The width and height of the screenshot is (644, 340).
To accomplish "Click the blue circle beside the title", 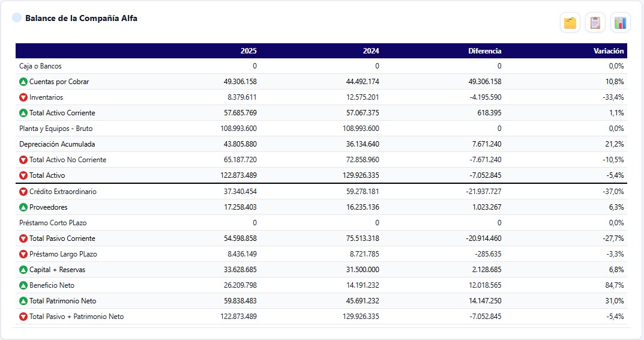I will pyautogui.click(x=17, y=17).
